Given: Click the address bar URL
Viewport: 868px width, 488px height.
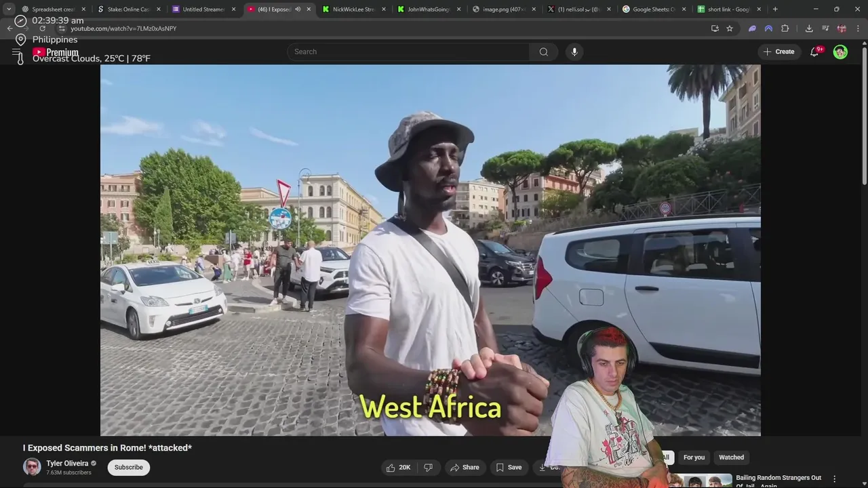Looking at the screenshot, I should click(123, 28).
